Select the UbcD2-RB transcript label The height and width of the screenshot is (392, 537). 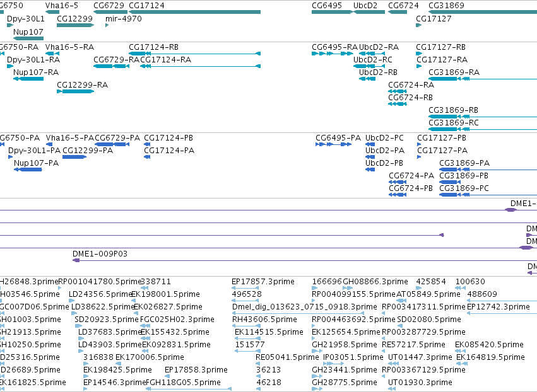coord(378,72)
